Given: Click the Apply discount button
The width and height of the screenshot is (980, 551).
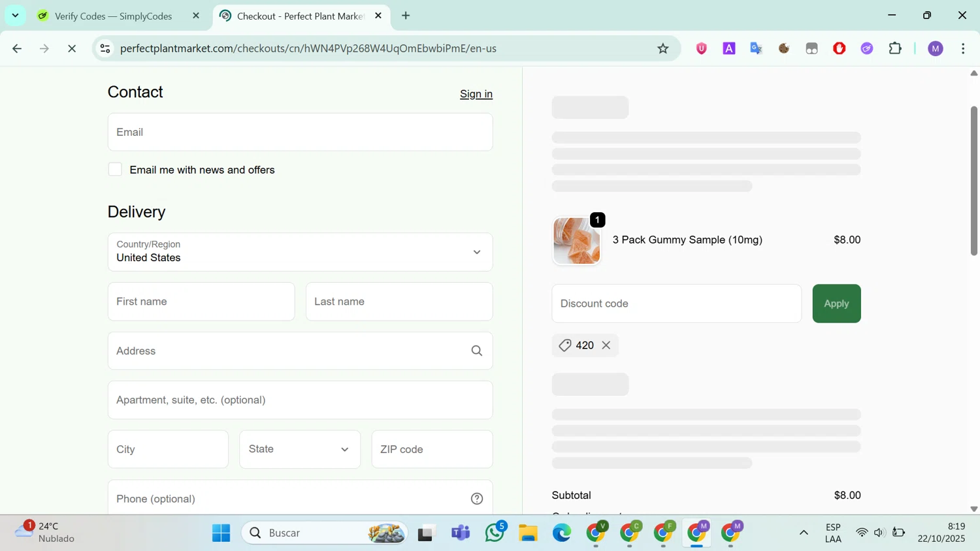Looking at the screenshot, I should click(x=836, y=304).
